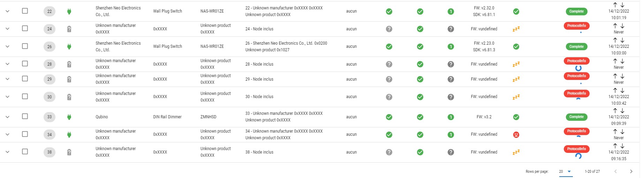Select the checkbox for node 29
Image resolution: width=644 pixels, height=178 pixels.
[25, 79]
